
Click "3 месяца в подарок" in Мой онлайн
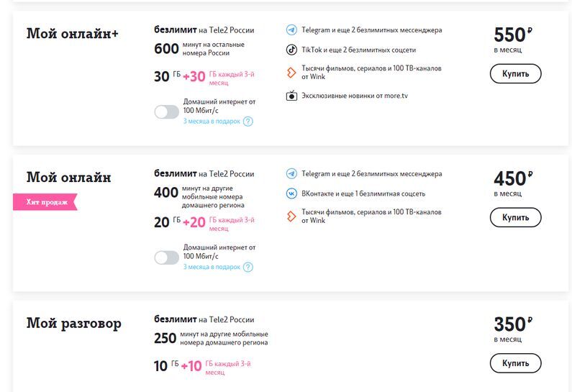212,267
